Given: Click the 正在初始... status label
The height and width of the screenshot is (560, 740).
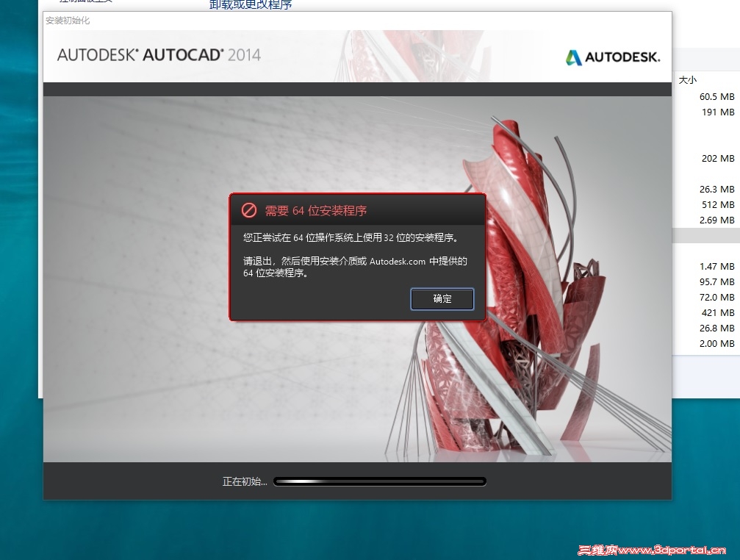Looking at the screenshot, I should point(245,481).
